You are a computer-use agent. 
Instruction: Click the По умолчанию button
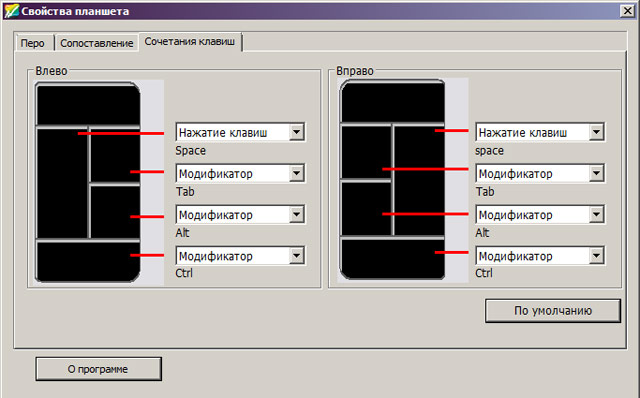(553, 311)
